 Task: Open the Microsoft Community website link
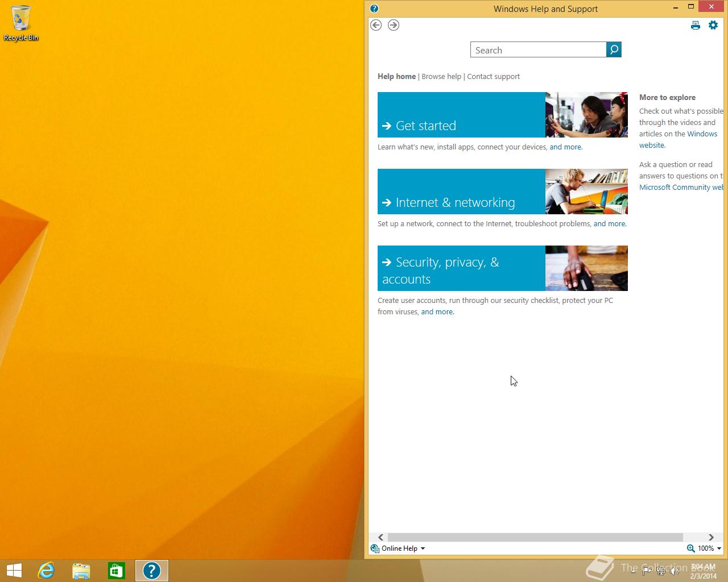coord(681,187)
